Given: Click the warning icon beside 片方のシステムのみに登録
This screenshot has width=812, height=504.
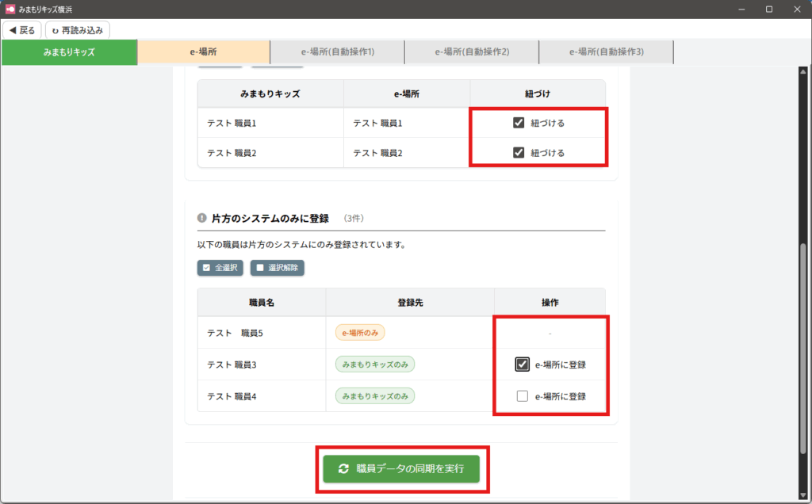Looking at the screenshot, I should click(201, 218).
